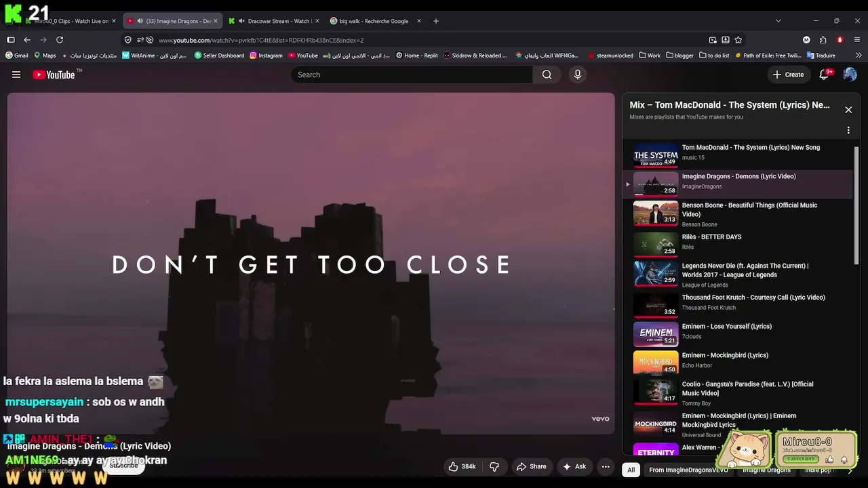Close the Imagine Dragons tab
The height and width of the screenshot is (488, 868).
(216, 21)
